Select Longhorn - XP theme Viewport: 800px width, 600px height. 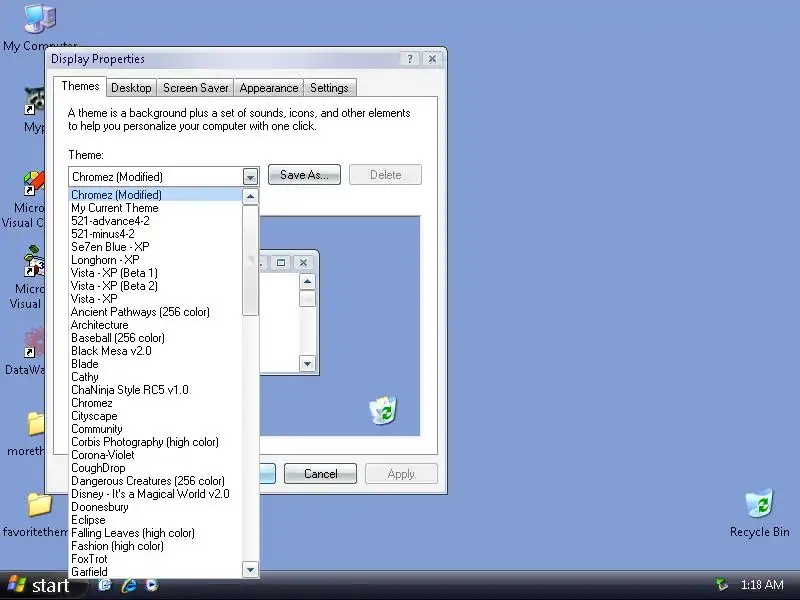pos(156,260)
